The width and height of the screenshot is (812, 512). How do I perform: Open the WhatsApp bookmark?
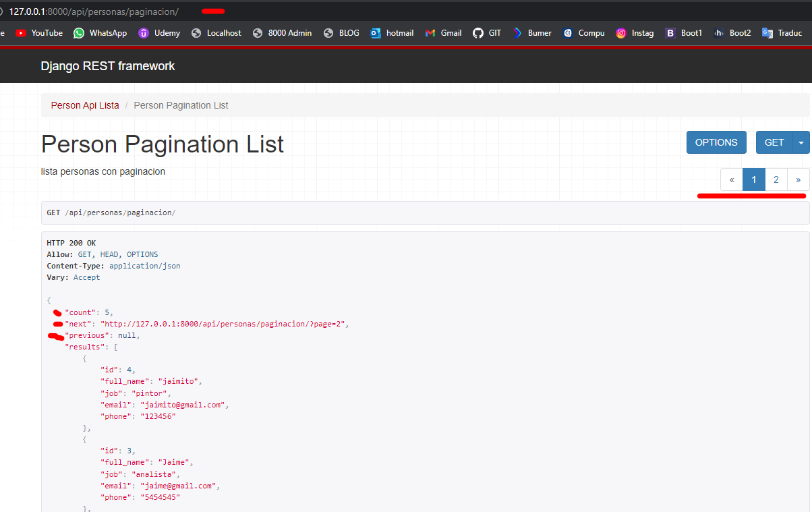point(100,33)
